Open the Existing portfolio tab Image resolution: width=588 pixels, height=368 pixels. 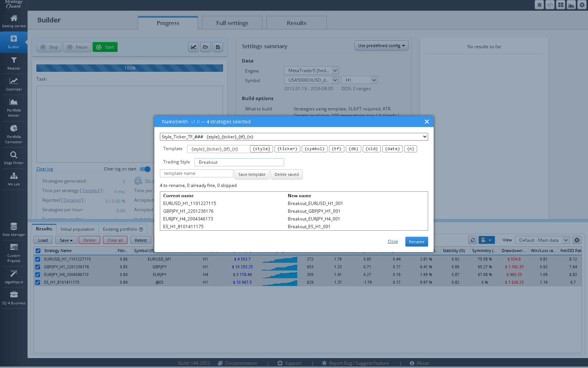click(123, 229)
